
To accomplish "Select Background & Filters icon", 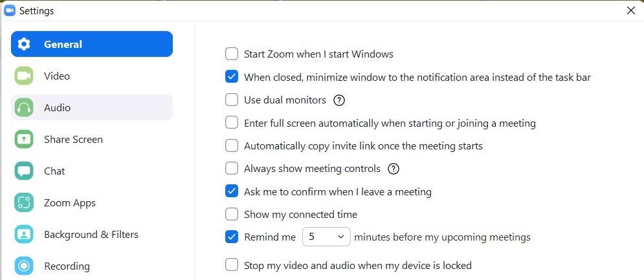I will coord(24,235).
